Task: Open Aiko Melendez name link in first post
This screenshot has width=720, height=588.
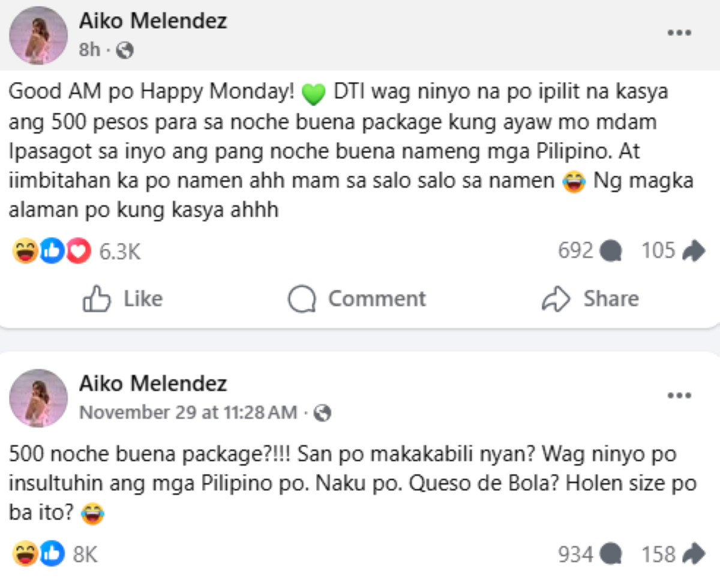Action: tap(153, 22)
